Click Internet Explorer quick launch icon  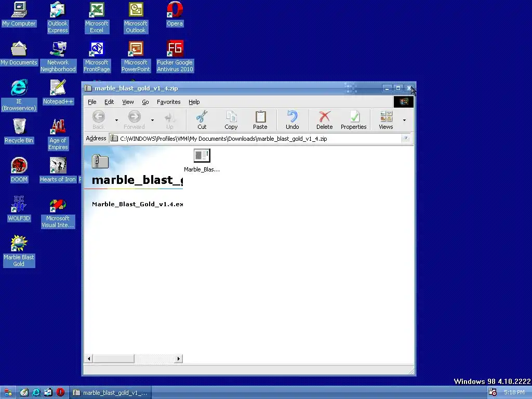tap(36, 393)
